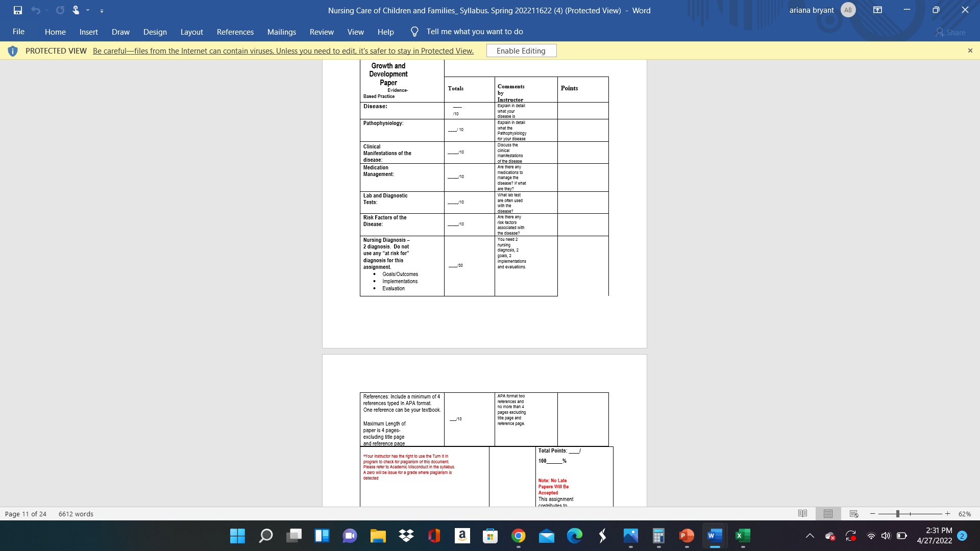Click the Tell me what you want search field
This screenshot has height=551, width=980.
click(475, 32)
